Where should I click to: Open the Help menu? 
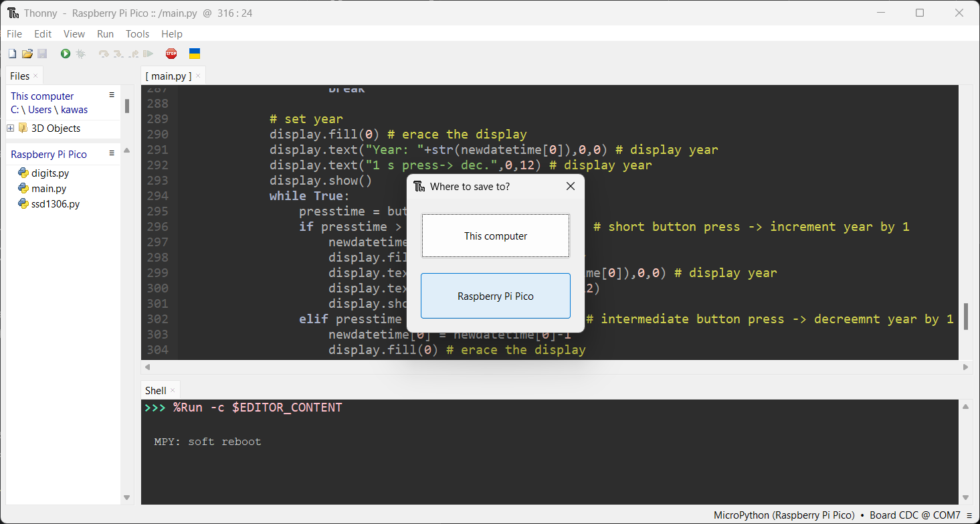pyautogui.click(x=172, y=33)
